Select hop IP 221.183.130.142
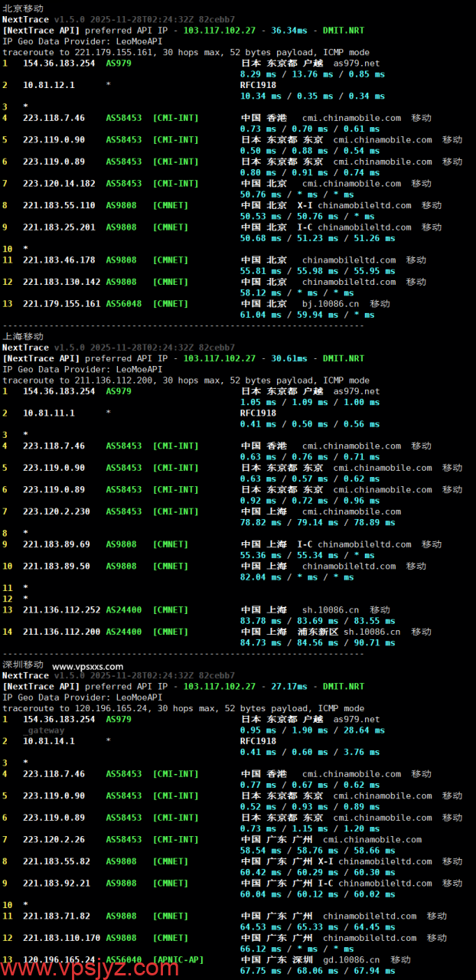The image size is (476, 980). point(62,282)
